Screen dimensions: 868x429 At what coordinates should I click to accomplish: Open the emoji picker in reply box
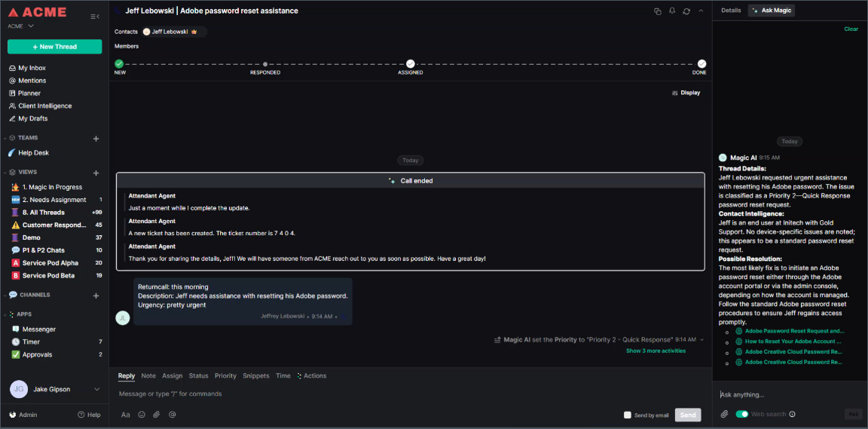point(142,415)
